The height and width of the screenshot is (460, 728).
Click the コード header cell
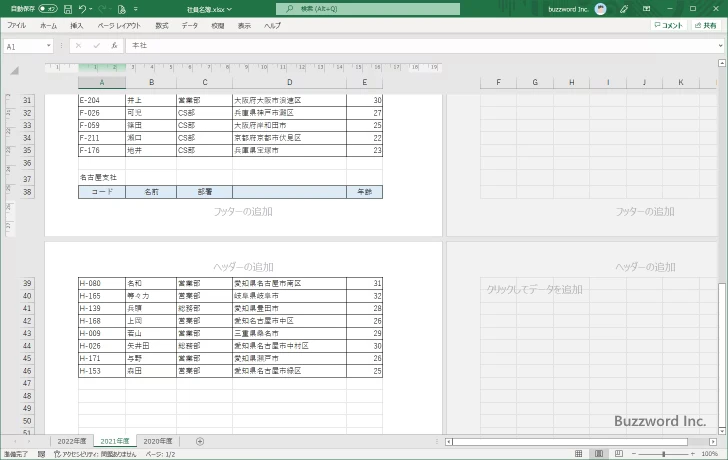pos(102,192)
